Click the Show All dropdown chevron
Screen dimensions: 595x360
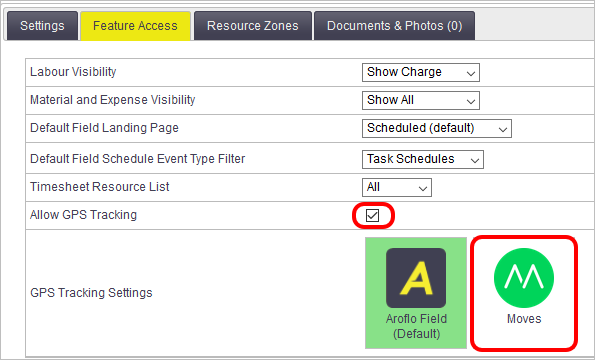click(x=471, y=101)
